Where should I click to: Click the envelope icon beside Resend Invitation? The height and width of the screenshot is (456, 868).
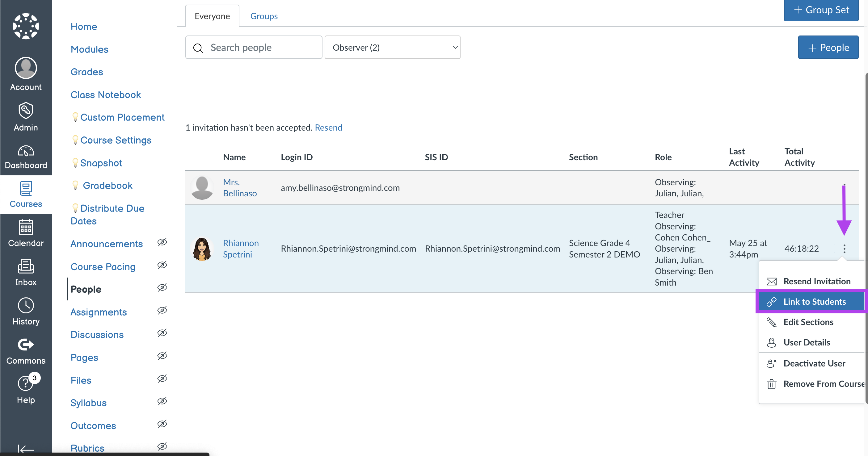pos(771,282)
